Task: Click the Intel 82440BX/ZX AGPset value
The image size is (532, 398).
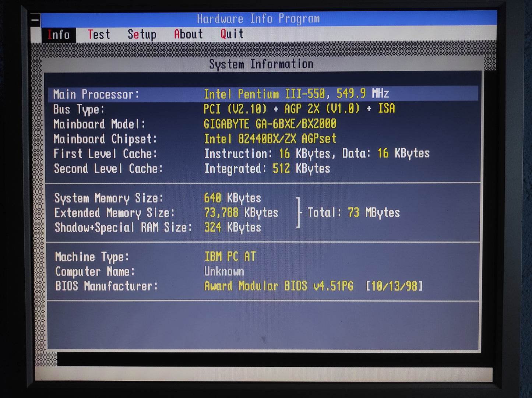Action: 270,139
